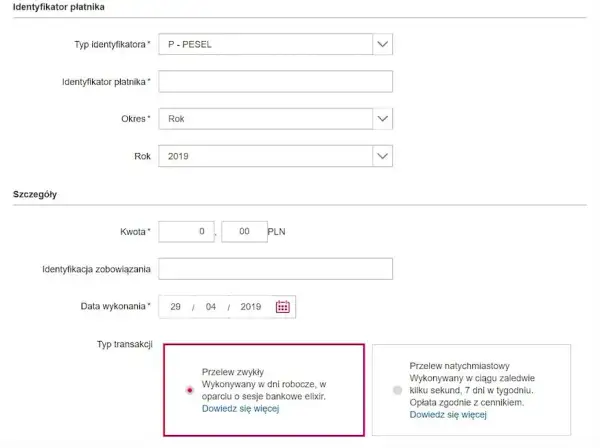Viewport: 600px width, 448px height.
Task: Choose the Przelew zwykły transaction box
Action: point(264,390)
